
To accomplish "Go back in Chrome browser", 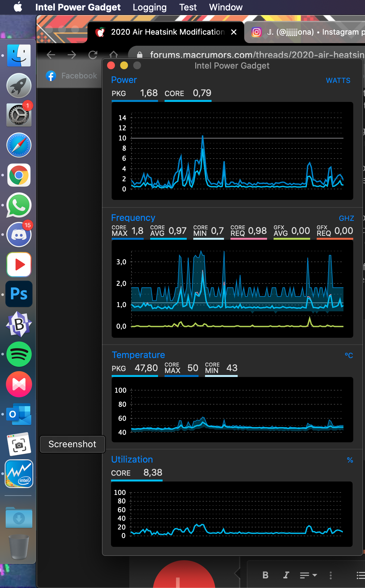I will [51, 55].
